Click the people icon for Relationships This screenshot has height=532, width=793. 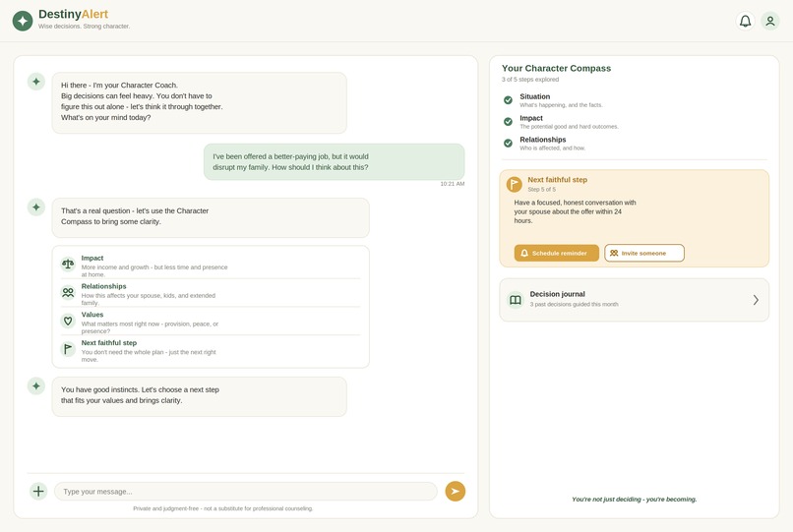(68, 292)
